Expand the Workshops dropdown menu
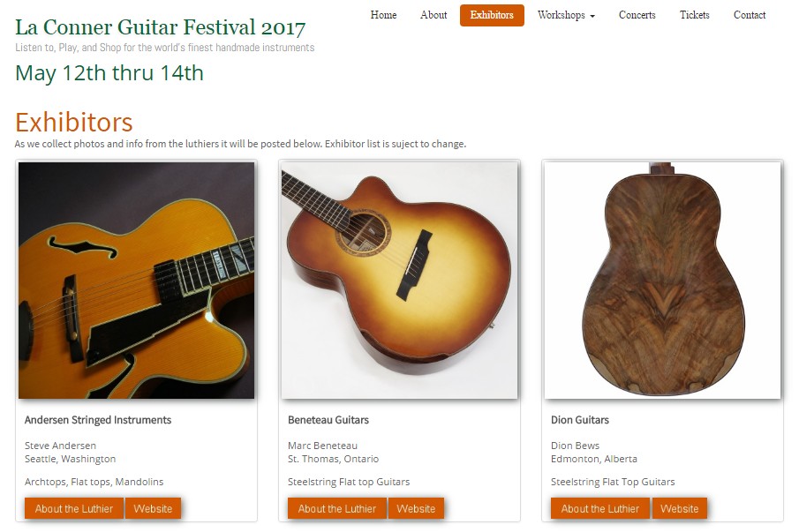Screen dimensions: 799x532 (x=566, y=15)
